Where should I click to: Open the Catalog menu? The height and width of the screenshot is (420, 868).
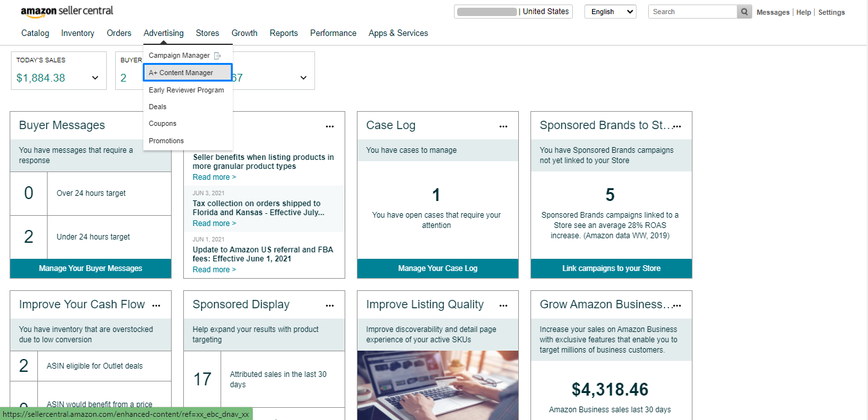(35, 33)
